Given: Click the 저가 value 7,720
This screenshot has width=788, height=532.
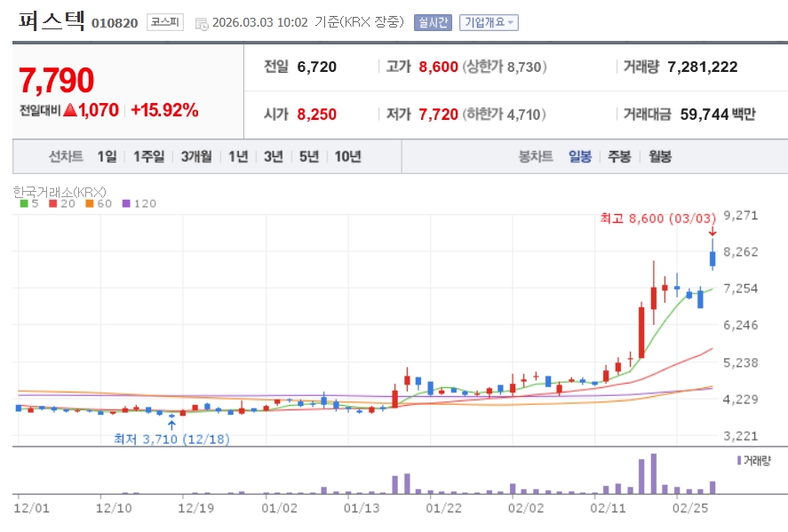Looking at the screenshot, I should [x=438, y=115].
